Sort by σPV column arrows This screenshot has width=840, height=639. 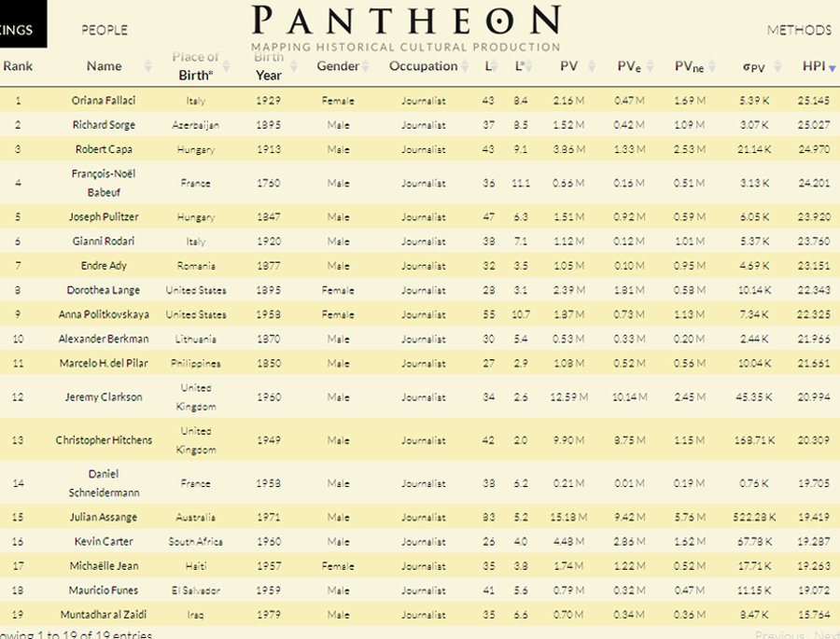click(777, 66)
